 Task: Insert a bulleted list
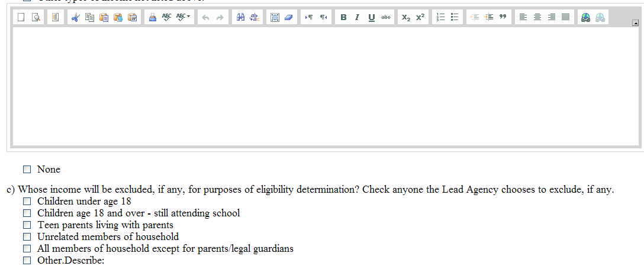(x=455, y=17)
